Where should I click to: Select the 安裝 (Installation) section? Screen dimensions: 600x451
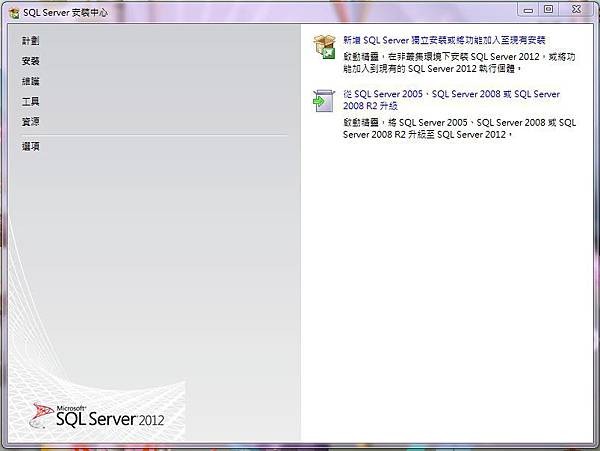31,61
